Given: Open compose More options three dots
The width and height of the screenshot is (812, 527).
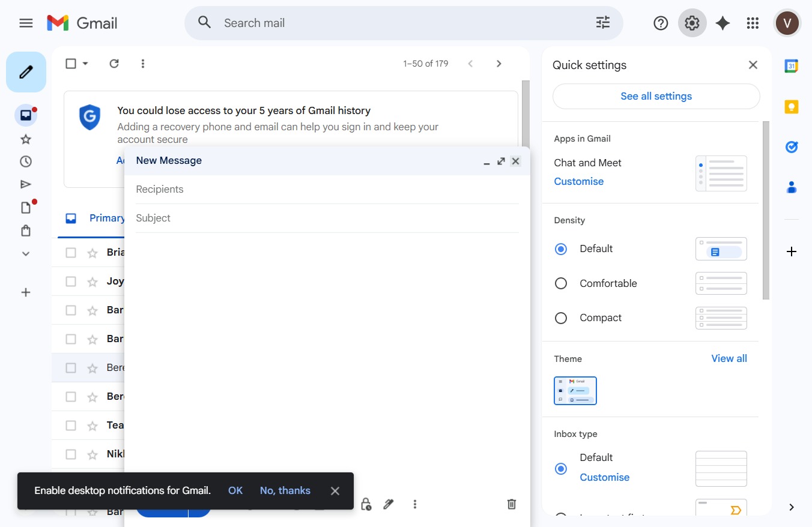Looking at the screenshot, I should tap(415, 504).
